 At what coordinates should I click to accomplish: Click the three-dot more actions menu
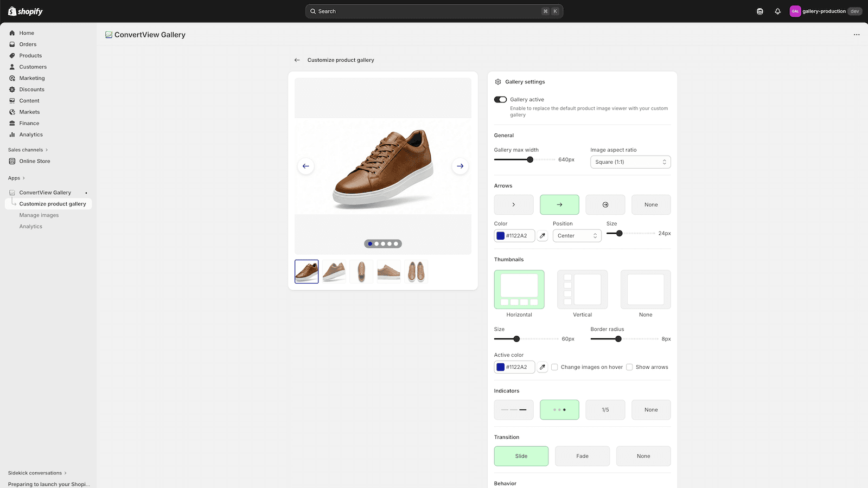(857, 35)
